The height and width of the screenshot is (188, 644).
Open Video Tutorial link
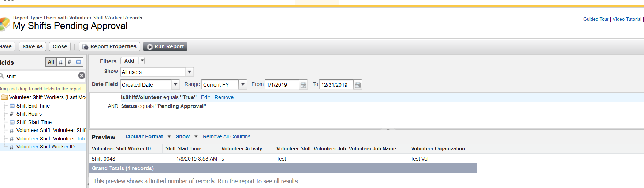pyautogui.click(x=627, y=19)
